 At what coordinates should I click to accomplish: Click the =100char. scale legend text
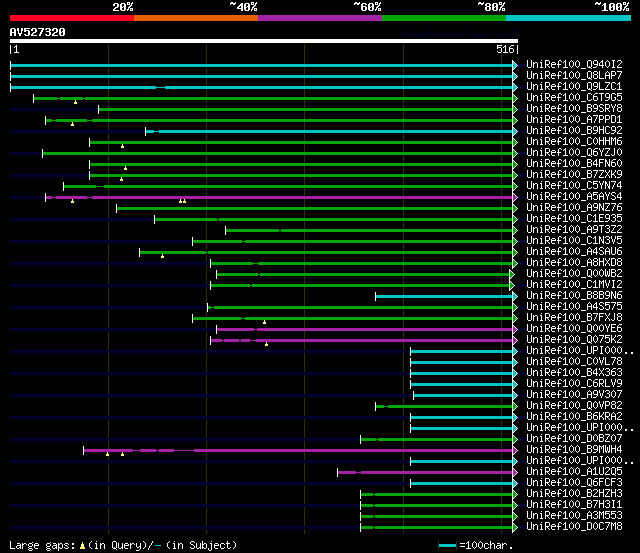(486, 545)
